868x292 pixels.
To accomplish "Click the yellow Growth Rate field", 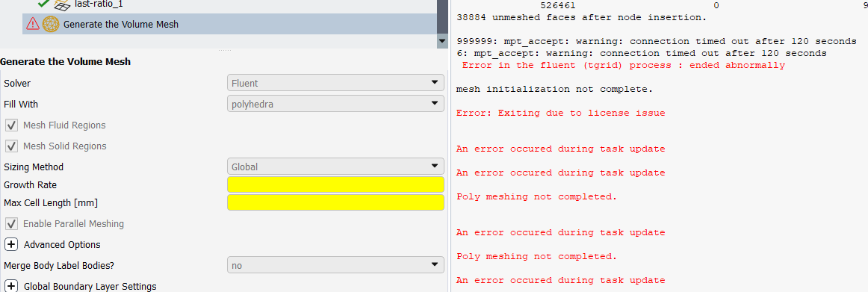I will [335, 184].
